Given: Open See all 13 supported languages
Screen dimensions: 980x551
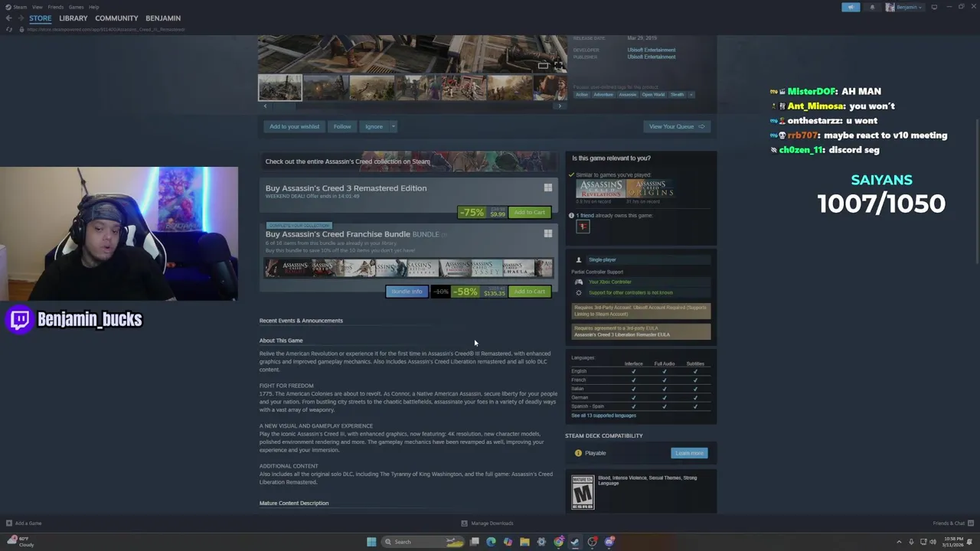Looking at the screenshot, I should (x=603, y=416).
